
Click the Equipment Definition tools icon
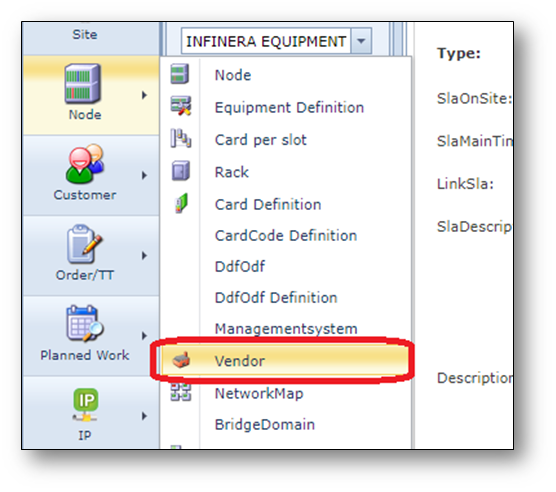[x=181, y=106]
